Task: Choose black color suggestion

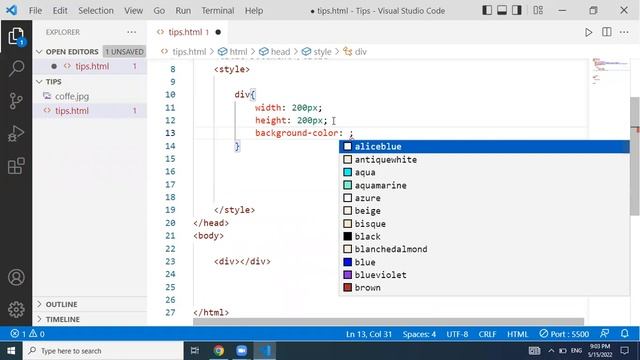Action: pyautogui.click(x=484, y=236)
